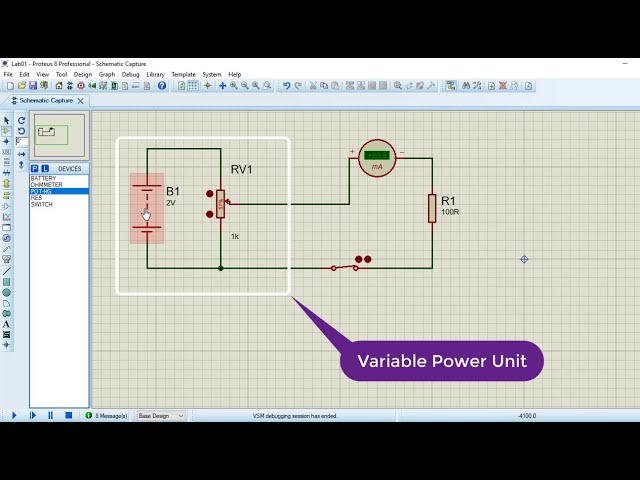Select the 2D Line graphics tool
The width and height of the screenshot is (640, 480).
pyautogui.click(x=6, y=271)
